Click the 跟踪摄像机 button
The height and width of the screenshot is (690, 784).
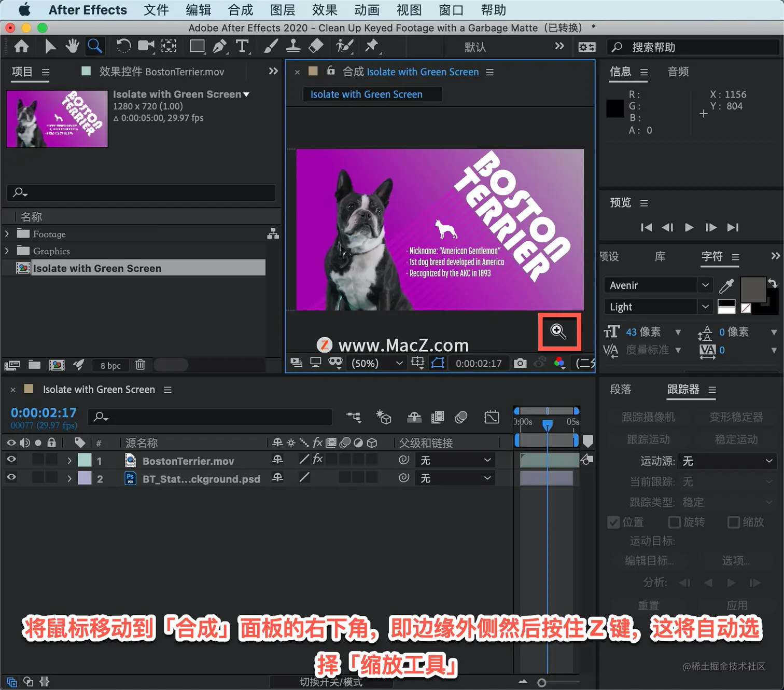[648, 417]
